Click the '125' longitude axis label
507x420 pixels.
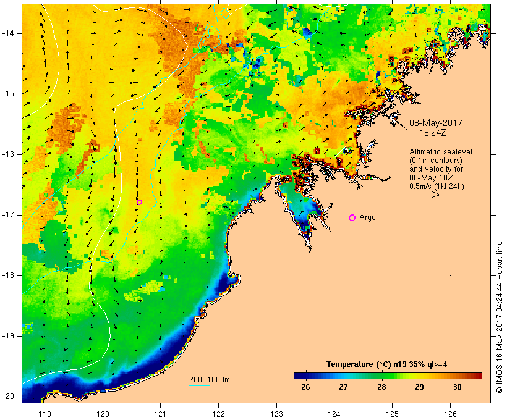392,414
